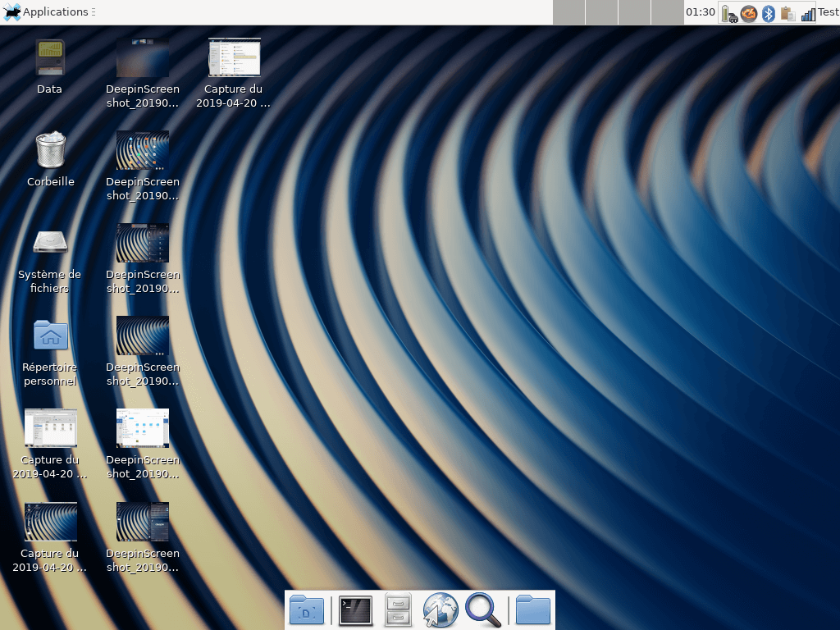
Task: Switch to the second workspace
Action: [x=601, y=12]
